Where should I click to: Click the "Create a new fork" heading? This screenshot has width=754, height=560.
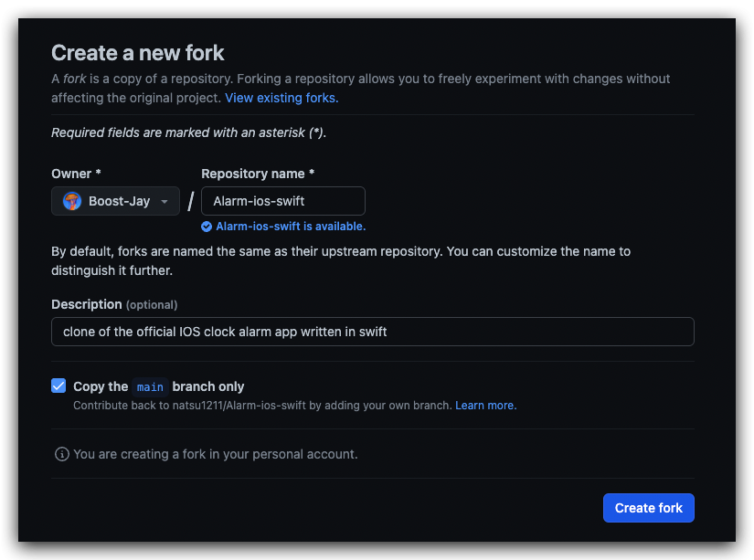coord(138,53)
